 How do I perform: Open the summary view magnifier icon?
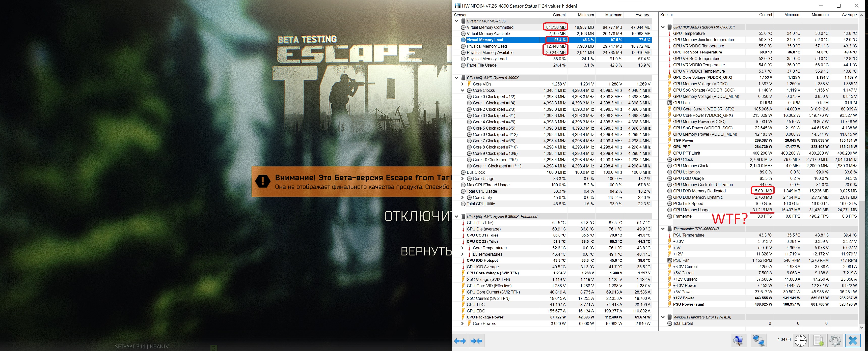[x=738, y=341]
